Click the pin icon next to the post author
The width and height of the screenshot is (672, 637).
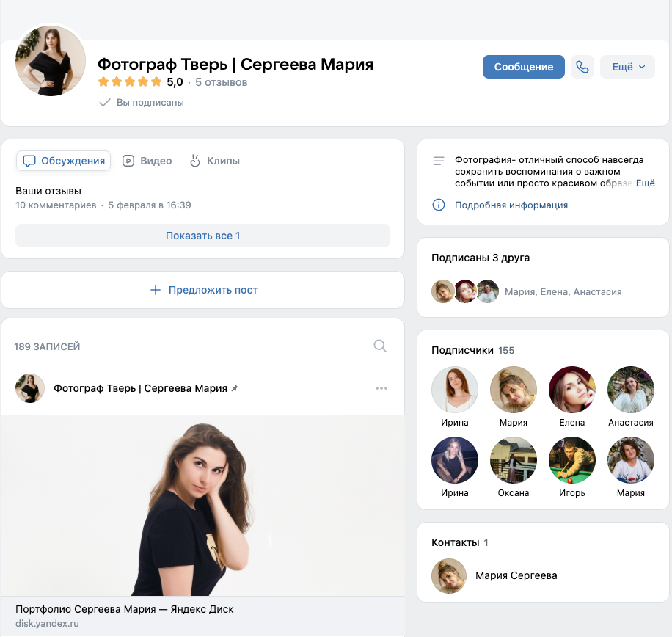235,388
